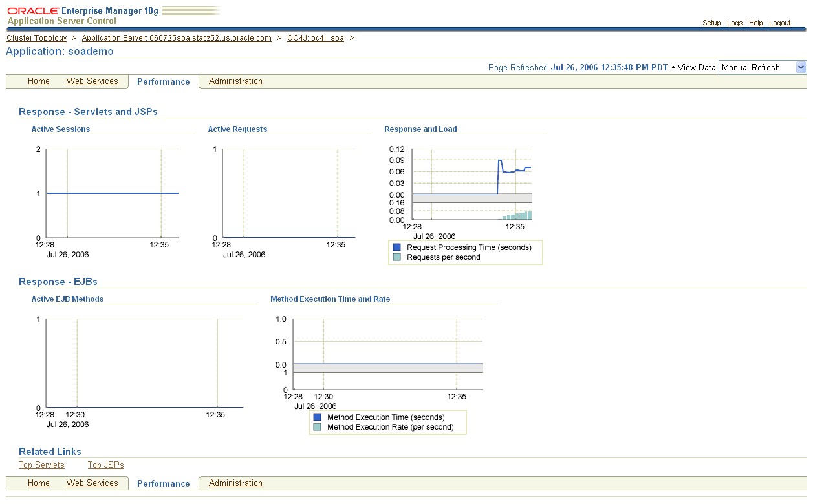Click the Active EJB Methods heading
The image size is (813, 504).
coord(67,299)
